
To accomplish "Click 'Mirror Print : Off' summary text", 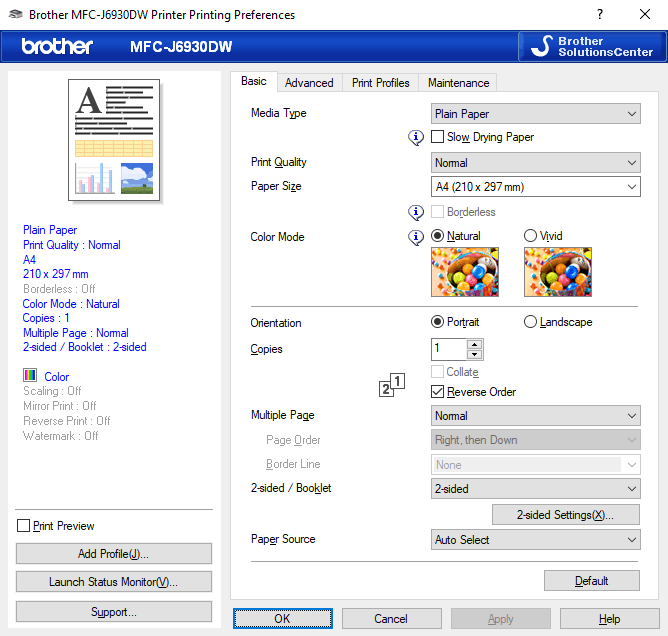I will (60, 406).
